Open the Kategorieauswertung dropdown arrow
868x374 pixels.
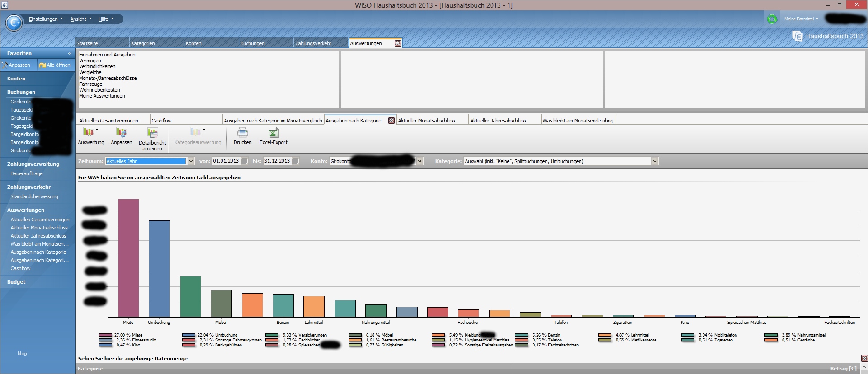(204, 130)
